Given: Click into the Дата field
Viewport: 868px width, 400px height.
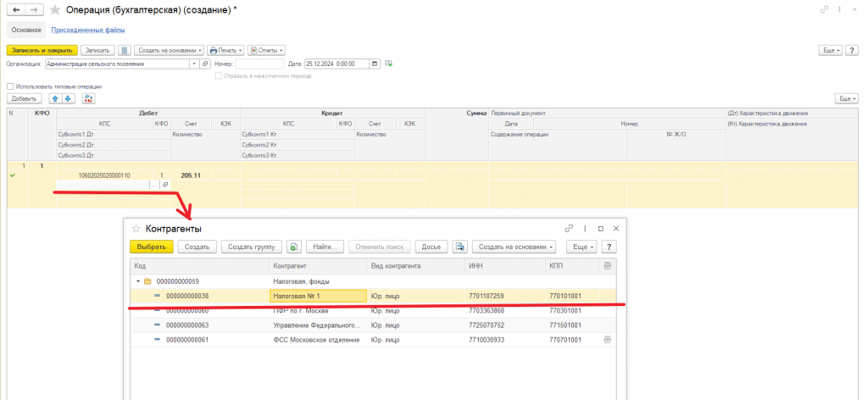Looking at the screenshot, I should click(337, 64).
